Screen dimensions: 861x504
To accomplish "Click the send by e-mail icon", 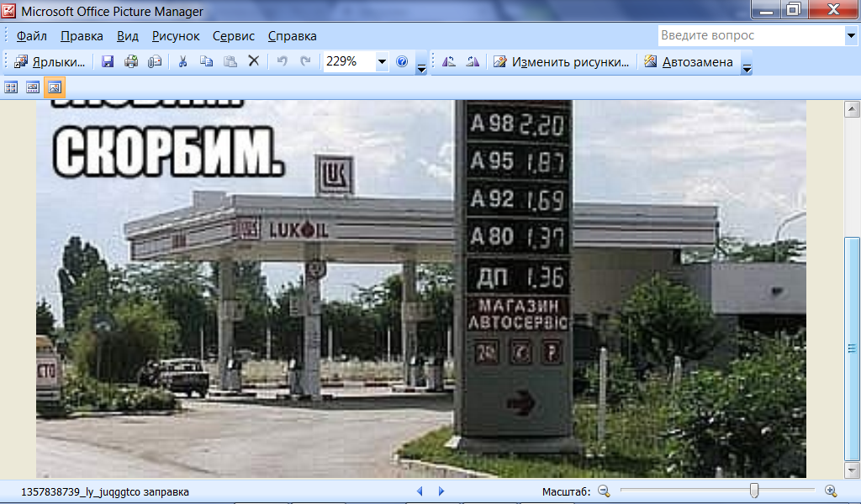I will point(155,61).
